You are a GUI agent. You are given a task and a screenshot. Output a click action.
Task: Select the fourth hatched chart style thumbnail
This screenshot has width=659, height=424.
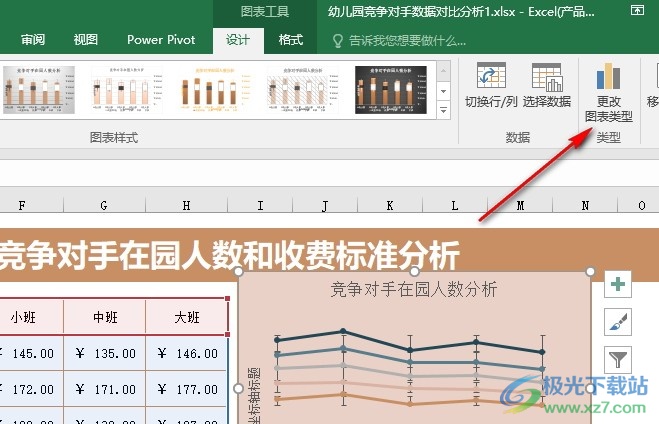tap(303, 90)
